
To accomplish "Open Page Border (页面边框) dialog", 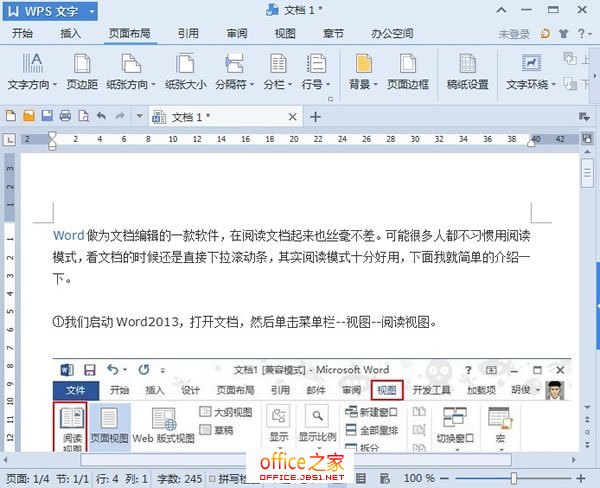I will pos(408,72).
